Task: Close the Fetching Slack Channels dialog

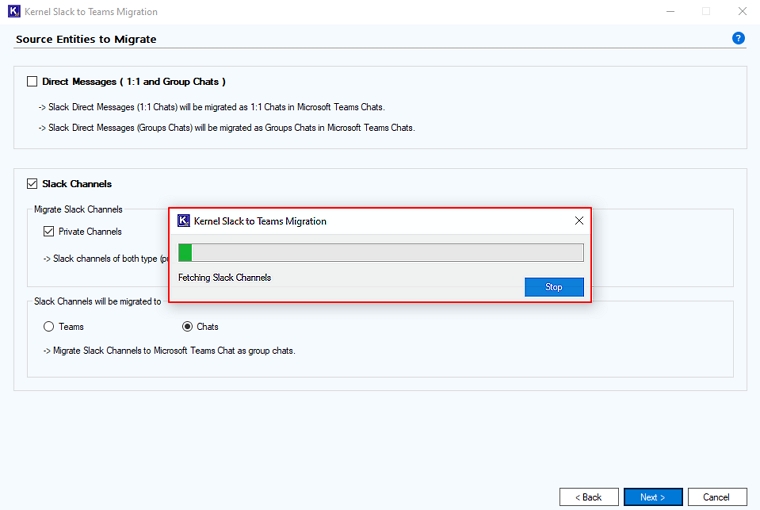Action: [579, 221]
